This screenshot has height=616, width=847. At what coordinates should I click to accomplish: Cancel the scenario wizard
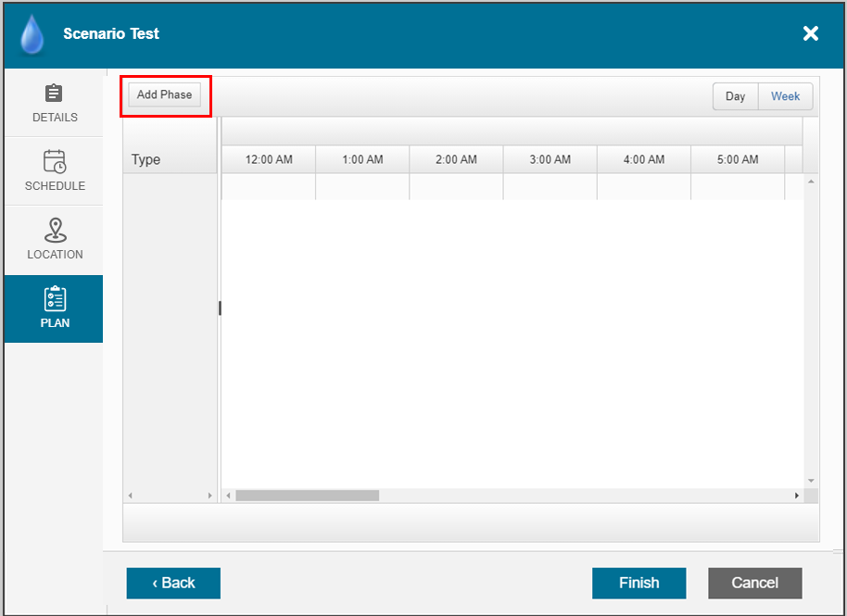pyautogui.click(x=754, y=583)
